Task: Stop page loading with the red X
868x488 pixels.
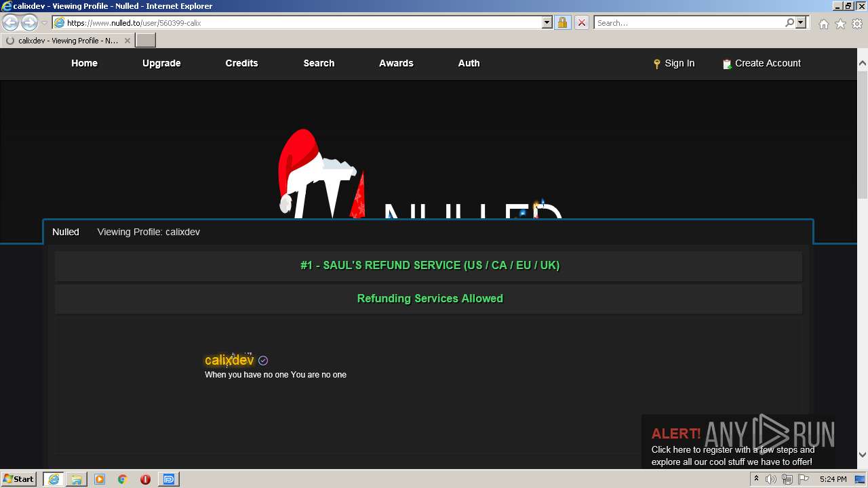Action: point(582,22)
